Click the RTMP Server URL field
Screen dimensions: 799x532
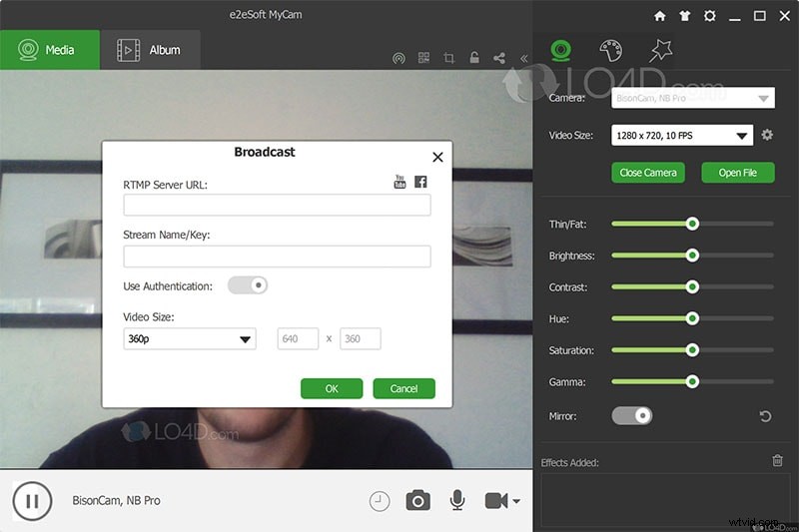pos(277,205)
